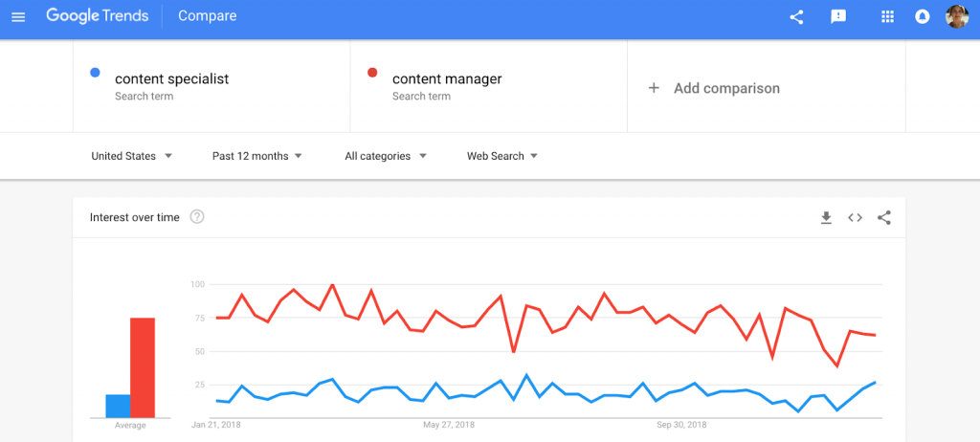Image resolution: width=980 pixels, height=442 pixels.
Task: Open help for Interest over time
Action: coord(197,217)
